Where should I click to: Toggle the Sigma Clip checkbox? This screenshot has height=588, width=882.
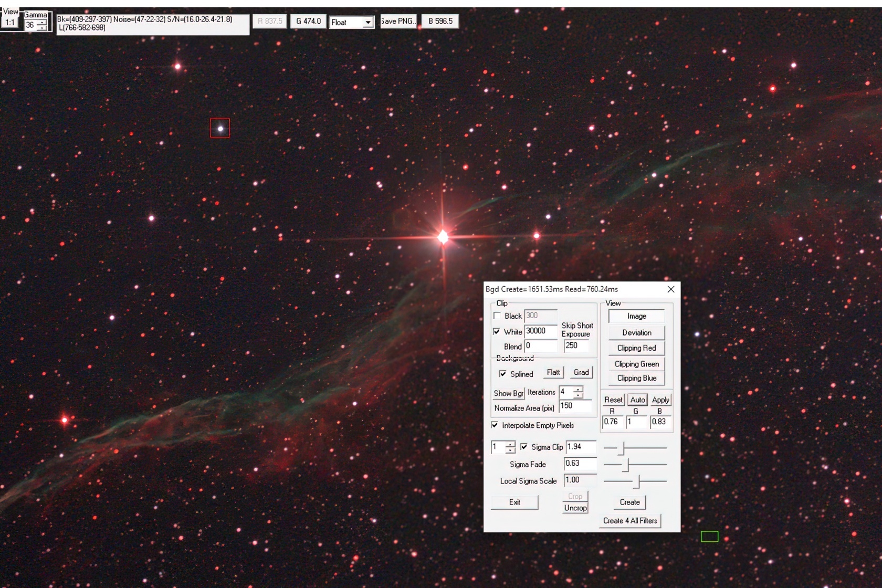[x=524, y=447]
